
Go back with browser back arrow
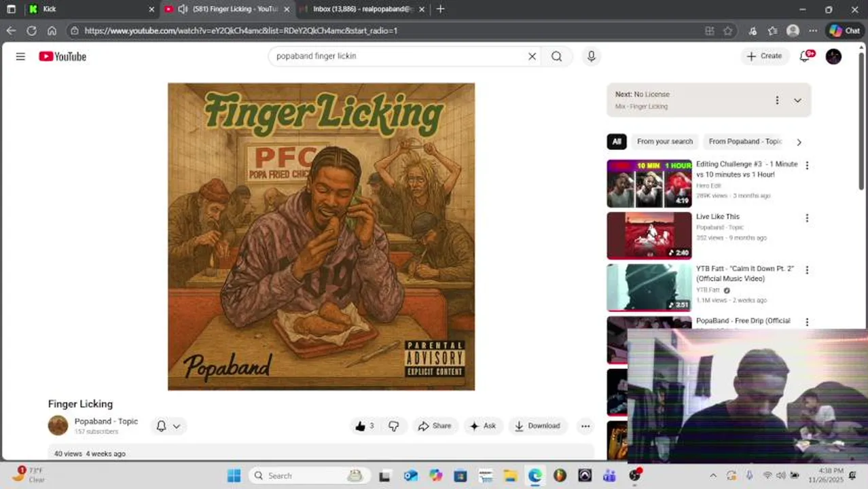click(11, 31)
